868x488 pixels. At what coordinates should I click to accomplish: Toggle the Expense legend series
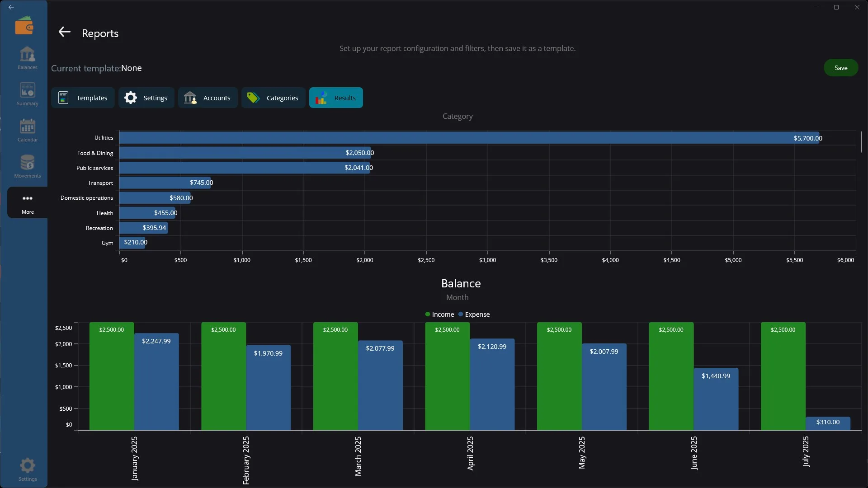pos(474,314)
